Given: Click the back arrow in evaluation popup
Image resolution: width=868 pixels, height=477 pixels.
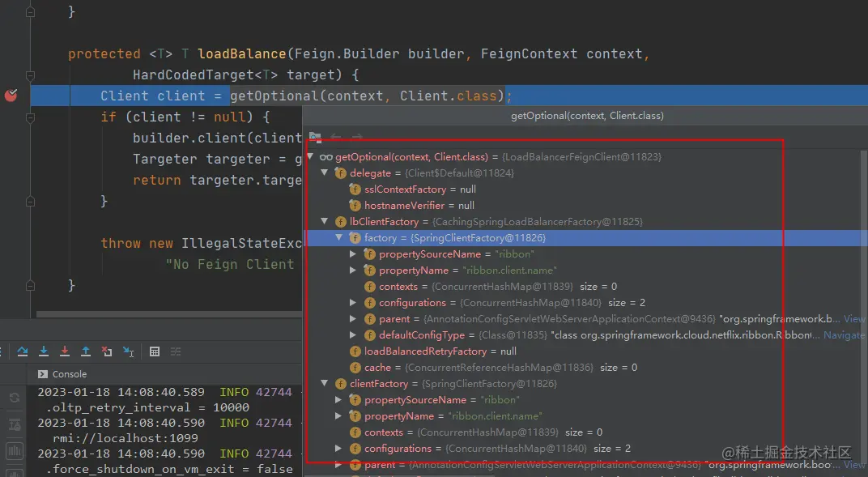Looking at the screenshot, I should click(335, 137).
